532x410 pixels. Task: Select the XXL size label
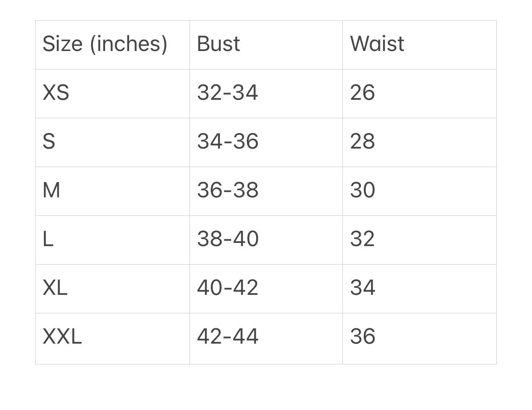(x=62, y=337)
